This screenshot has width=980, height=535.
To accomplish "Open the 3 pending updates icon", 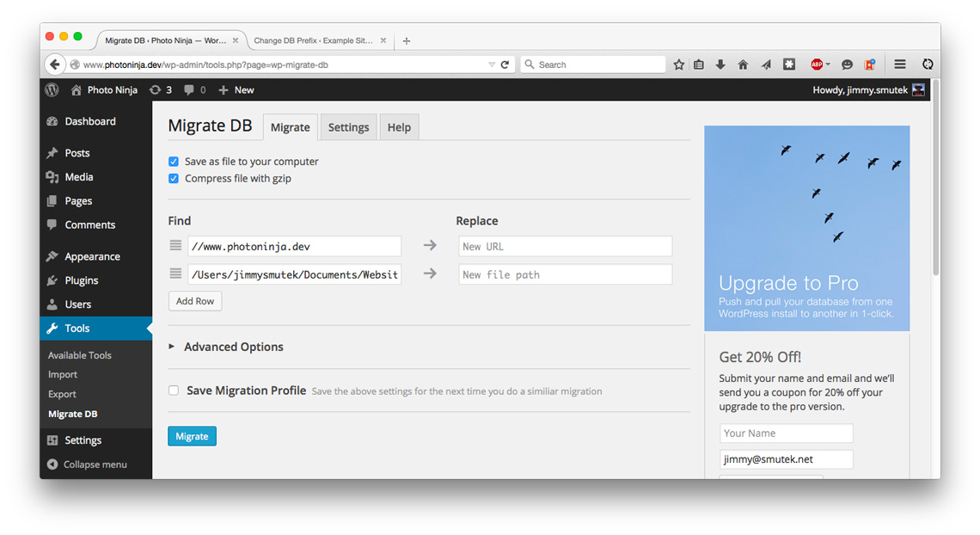I will pyautogui.click(x=161, y=90).
